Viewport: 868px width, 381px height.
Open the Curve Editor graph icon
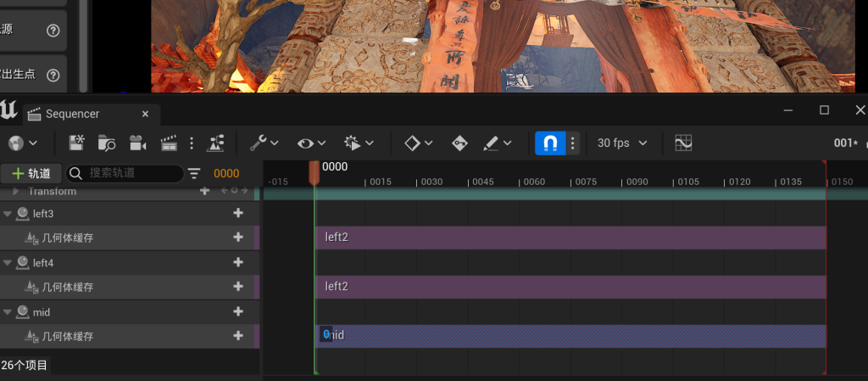684,143
